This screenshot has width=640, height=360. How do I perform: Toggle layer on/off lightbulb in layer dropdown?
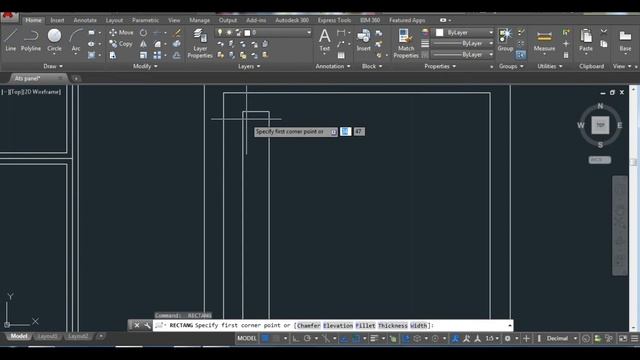coord(220,32)
